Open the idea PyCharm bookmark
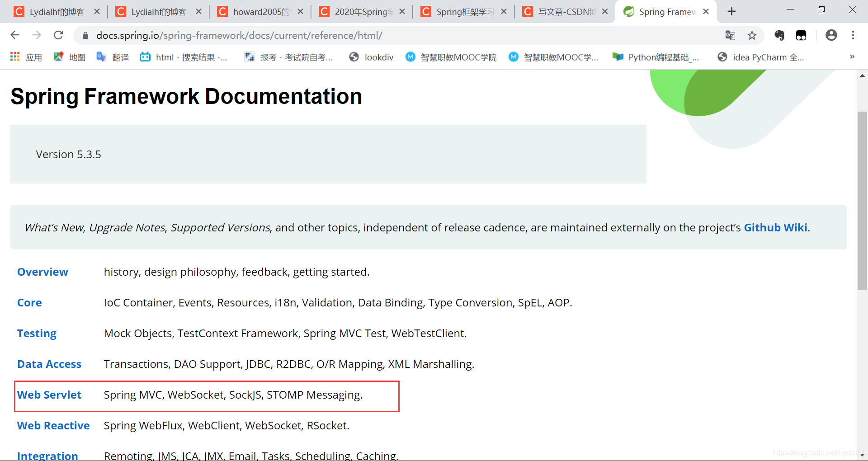This screenshot has height=461, width=868. (761, 57)
